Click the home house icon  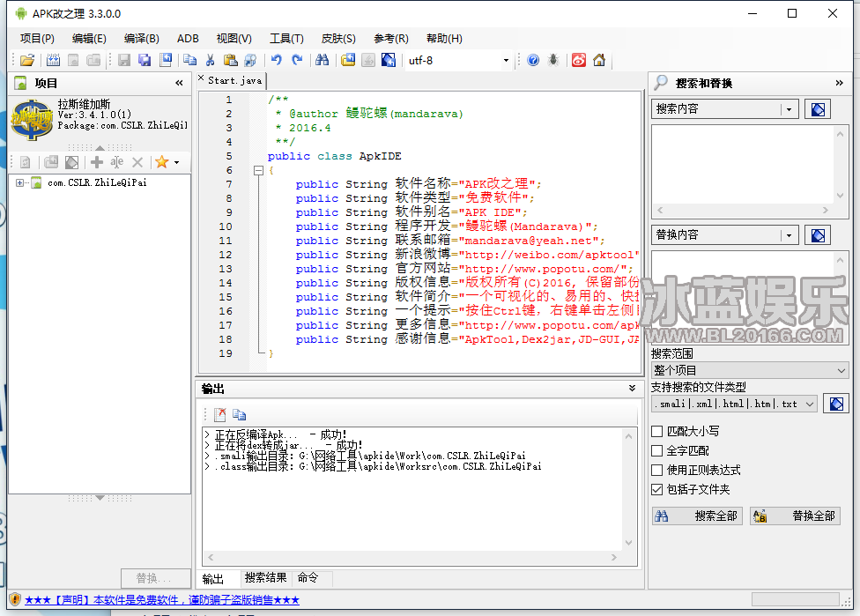click(599, 60)
